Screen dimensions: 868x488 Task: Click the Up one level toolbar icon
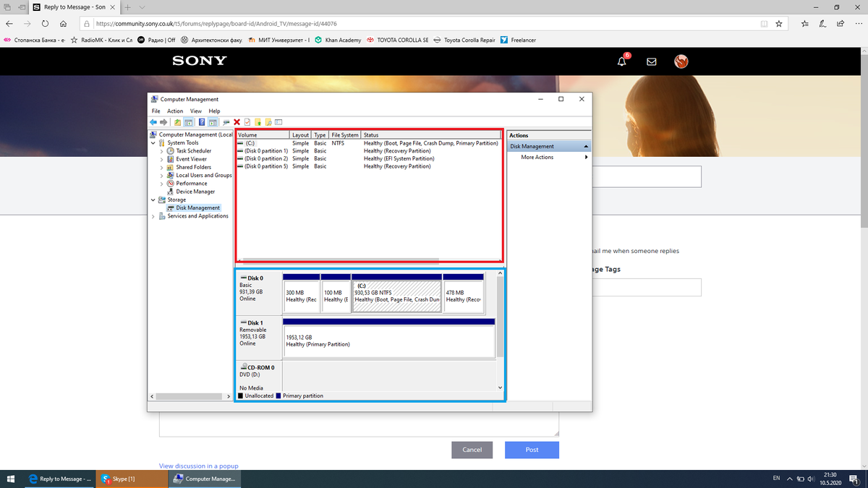pyautogui.click(x=178, y=122)
